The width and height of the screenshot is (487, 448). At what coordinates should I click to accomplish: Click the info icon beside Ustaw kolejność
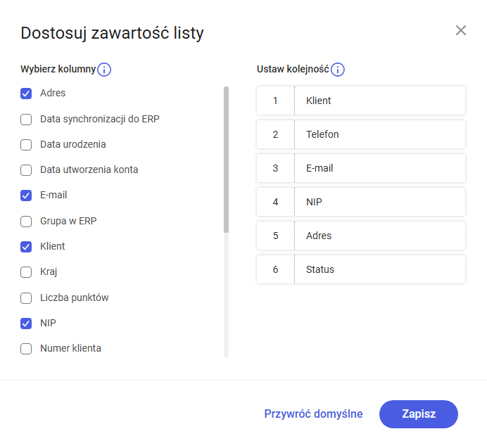(x=338, y=69)
